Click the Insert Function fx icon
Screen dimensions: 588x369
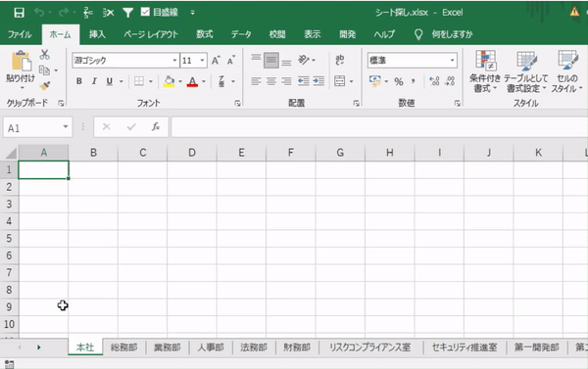pos(156,127)
